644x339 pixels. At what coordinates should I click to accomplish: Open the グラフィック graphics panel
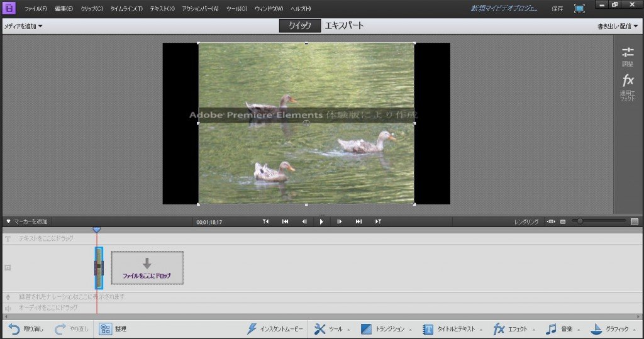point(613,329)
